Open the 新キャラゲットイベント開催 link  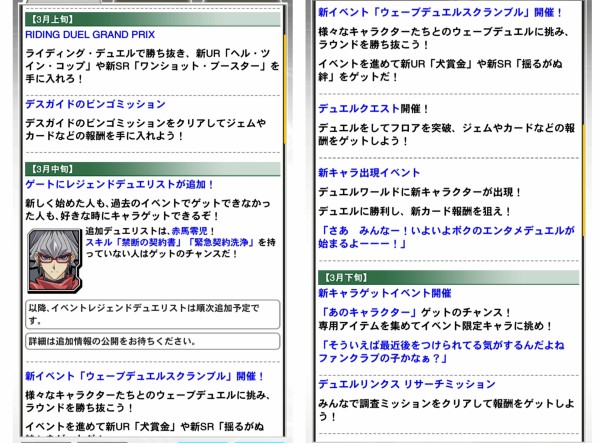coord(385,293)
